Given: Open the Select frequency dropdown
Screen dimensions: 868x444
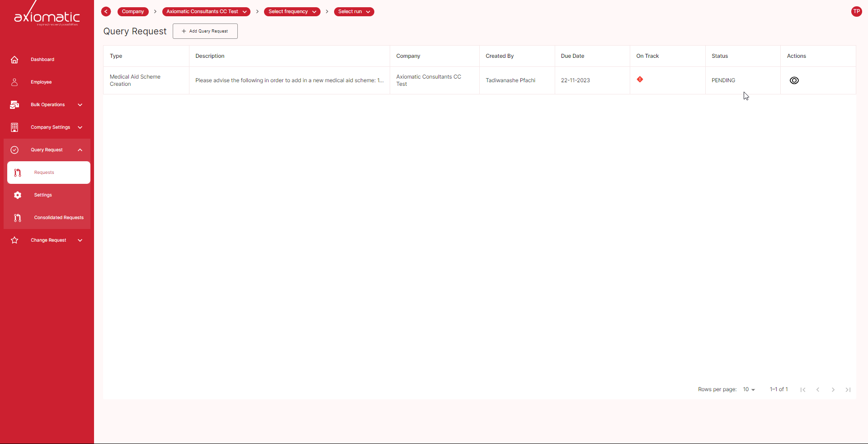Looking at the screenshot, I should [x=292, y=12].
